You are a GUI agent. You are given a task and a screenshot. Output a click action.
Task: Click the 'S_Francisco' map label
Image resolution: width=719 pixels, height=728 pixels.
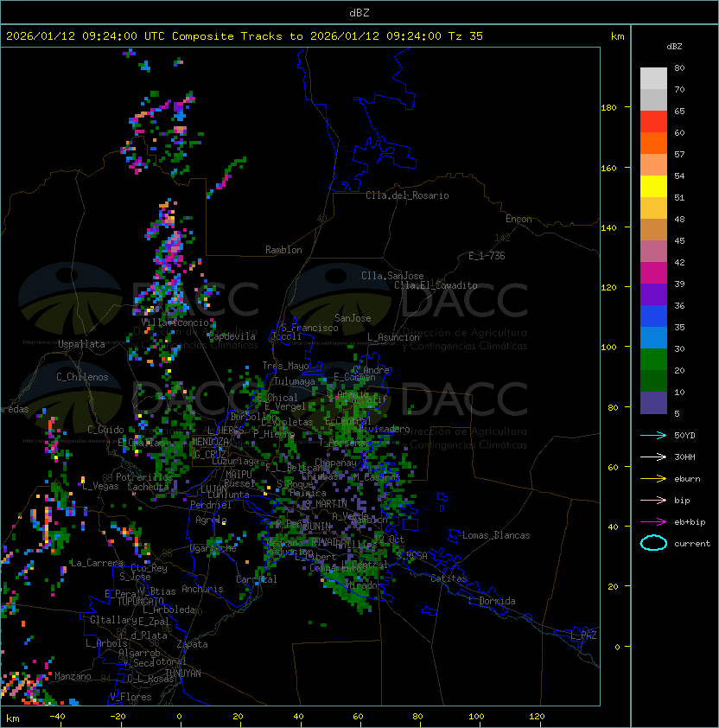[x=309, y=328]
